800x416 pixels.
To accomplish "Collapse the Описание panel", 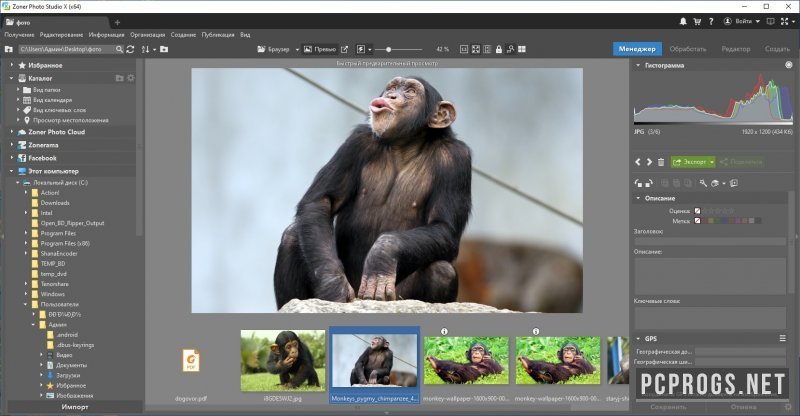I will pyautogui.click(x=638, y=198).
